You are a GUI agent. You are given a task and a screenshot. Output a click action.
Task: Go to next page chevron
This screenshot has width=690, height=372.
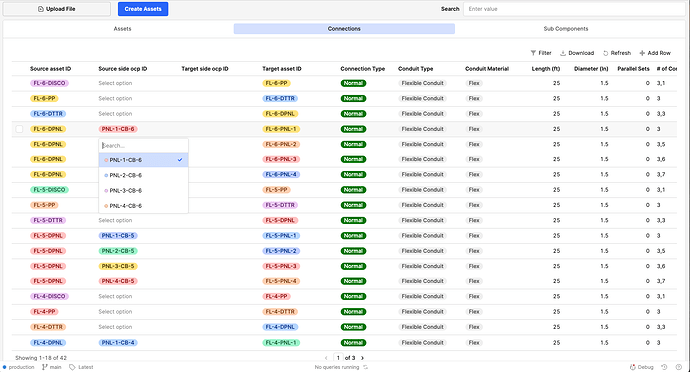[x=362, y=358]
